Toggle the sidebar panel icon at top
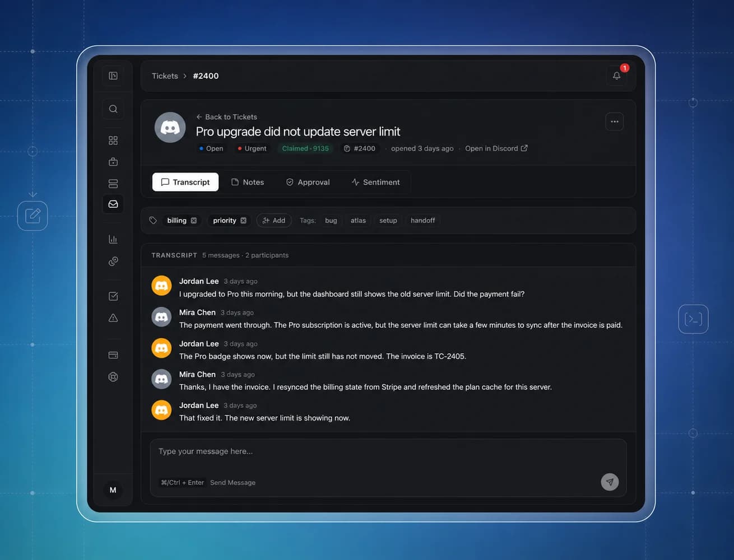This screenshot has width=734, height=560. 113,76
